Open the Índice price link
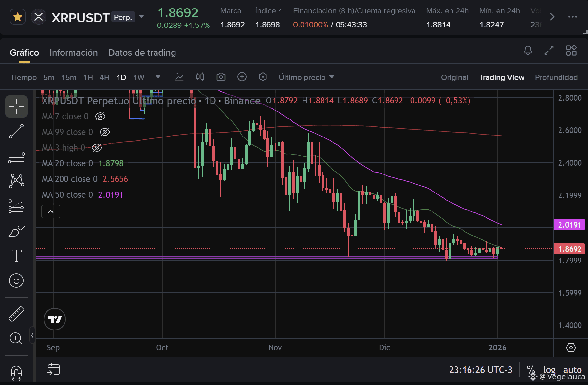 coord(268,11)
